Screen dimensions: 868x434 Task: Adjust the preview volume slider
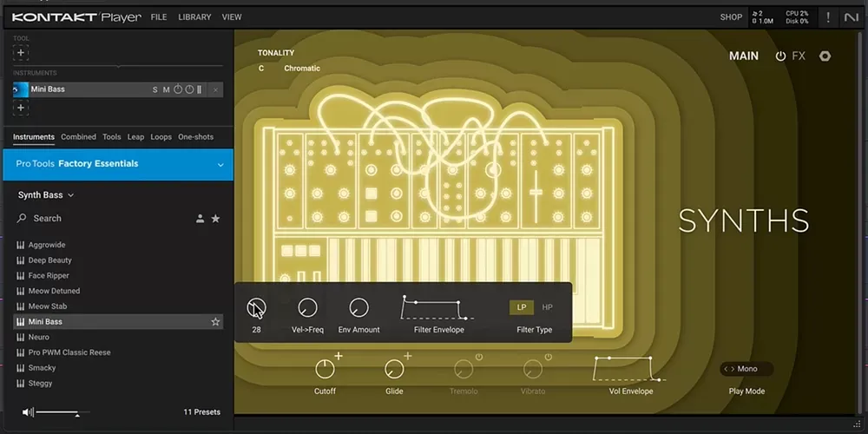point(62,412)
